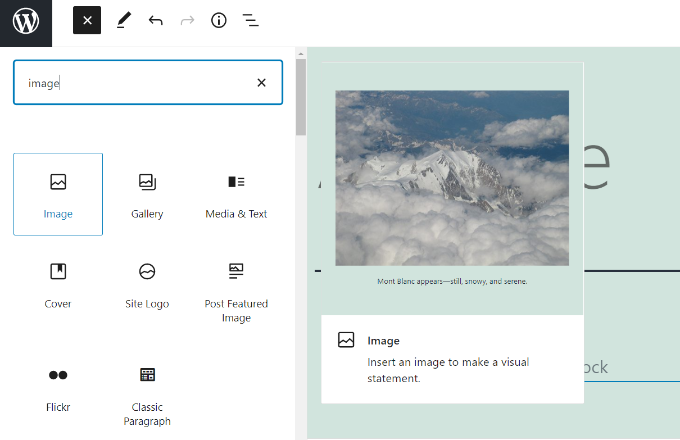Open the document details info
The height and width of the screenshot is (440, 680).
(219, 21)
